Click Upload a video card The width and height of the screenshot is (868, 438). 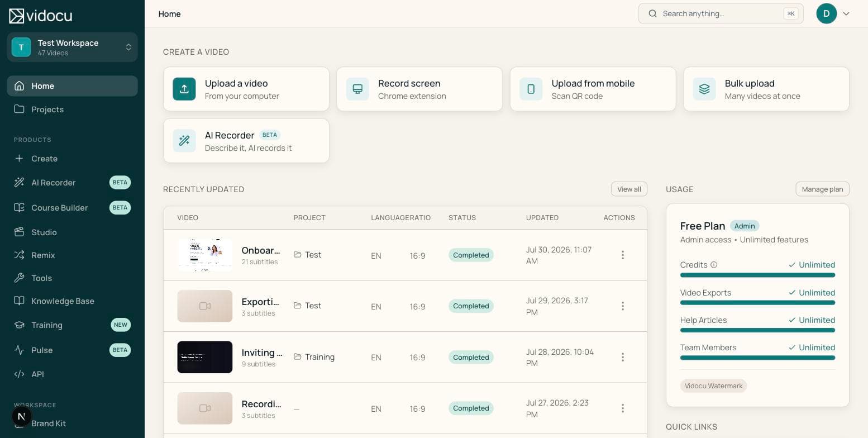pos(246,89)
